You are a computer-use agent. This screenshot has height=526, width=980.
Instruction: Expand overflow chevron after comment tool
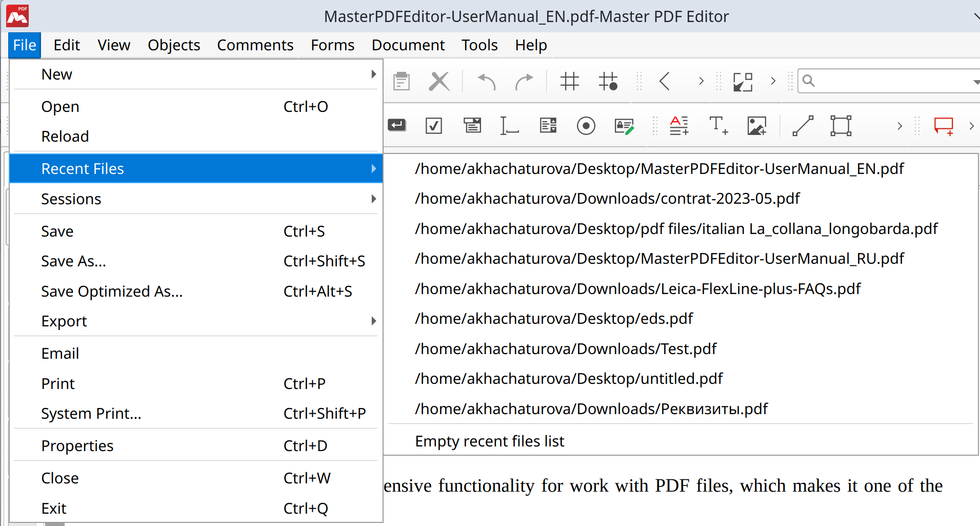pos(971,126)
